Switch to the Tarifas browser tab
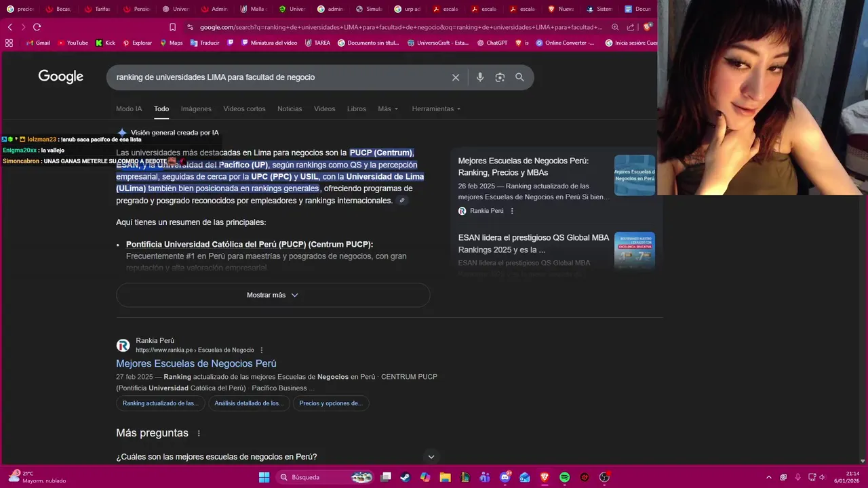Viewport: 868px width, 488px height. coord(98,9)
